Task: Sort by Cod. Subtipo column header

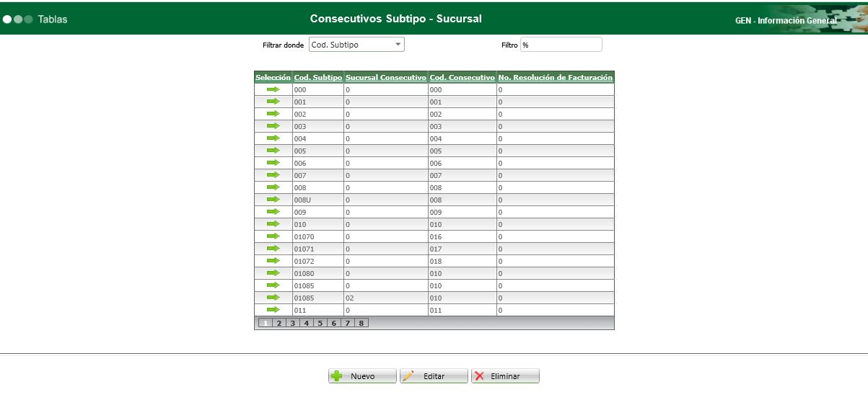Action: click(318, 77)
